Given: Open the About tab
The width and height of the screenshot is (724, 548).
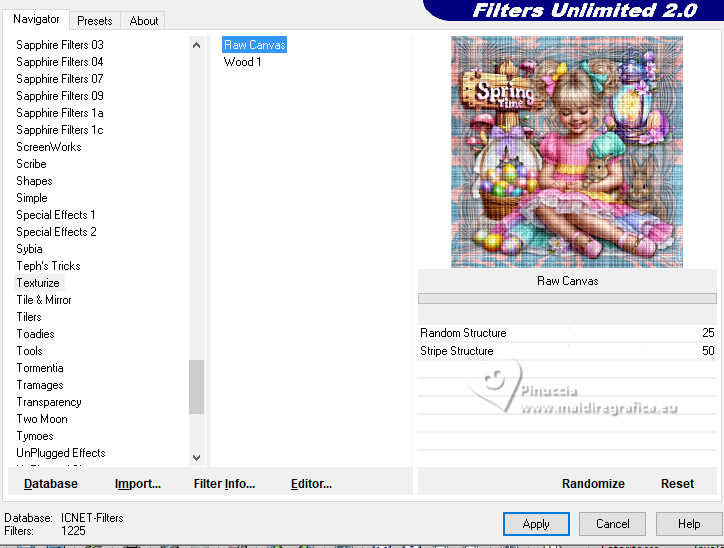Looking at the screenshot, I should click(x=144, y=21).
